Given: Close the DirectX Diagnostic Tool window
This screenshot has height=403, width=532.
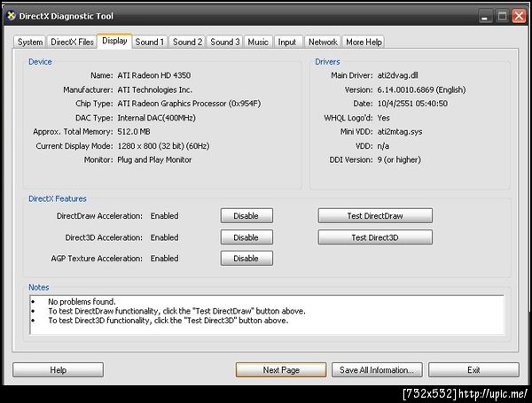Looking at the screenshot, I should pos(519,16).
